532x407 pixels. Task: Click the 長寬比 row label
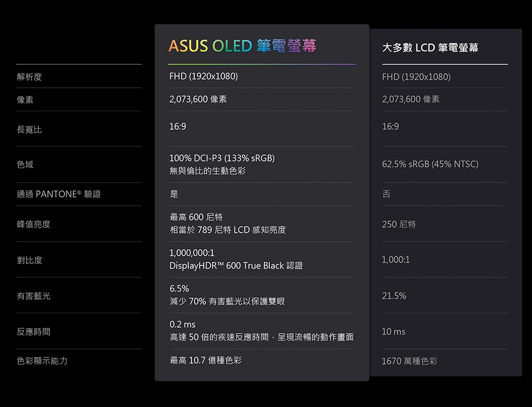[29, 129]
